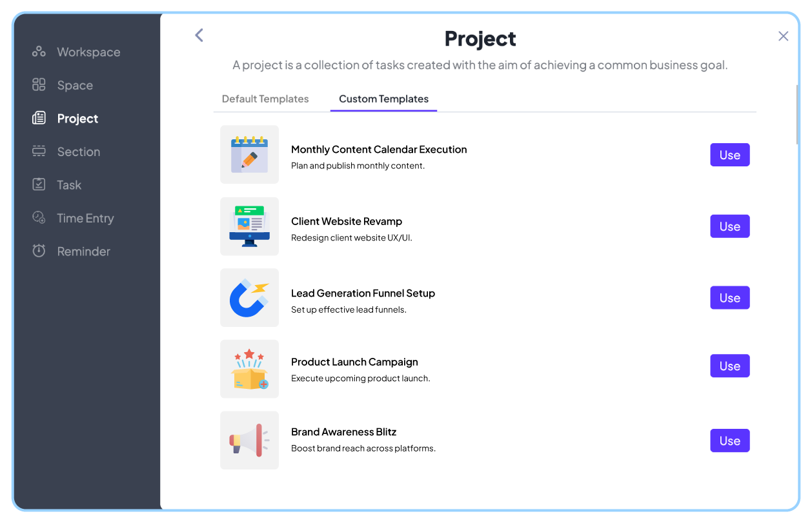Click the Brand Awareness Blitz title
Viewport: 812px width, 523px height.
point(343,432)
